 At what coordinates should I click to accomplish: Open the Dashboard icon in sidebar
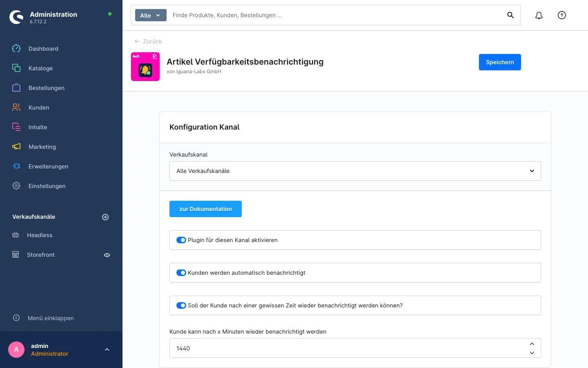tap(16, 49)
